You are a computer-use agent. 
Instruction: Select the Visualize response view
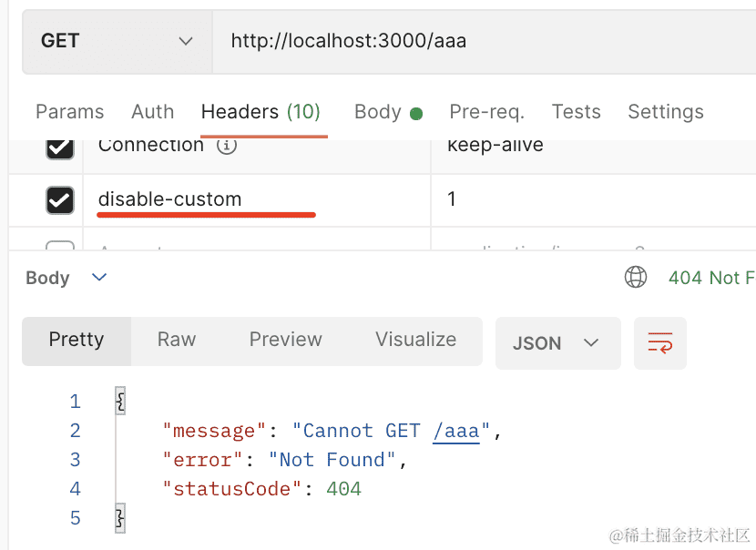tap(415, 340)
